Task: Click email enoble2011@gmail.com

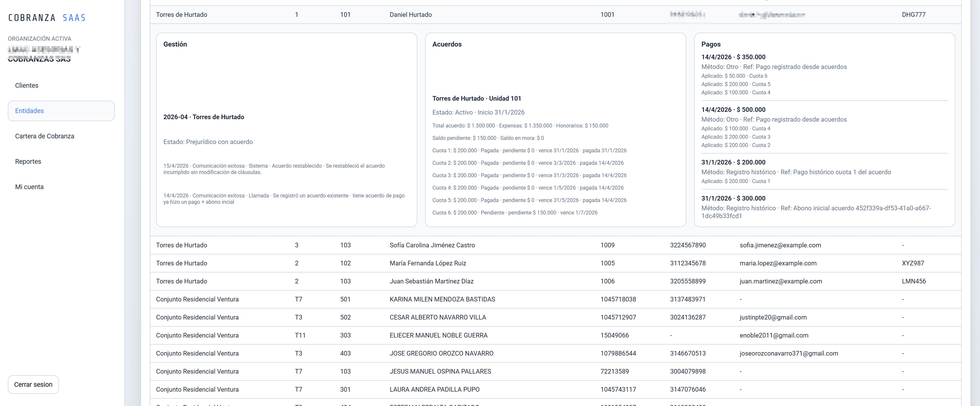Action: [x=774, y=335]
